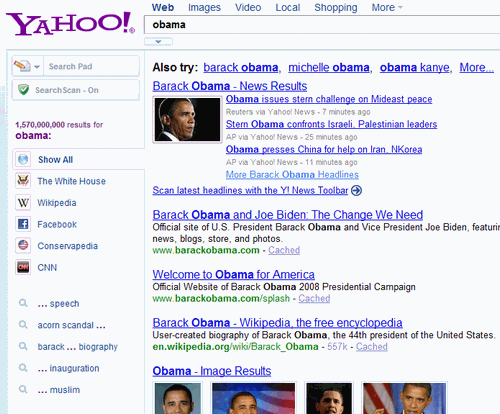The image size is (500, 414).
Task: Click 'barack obama' Also try link
Action: (x=241, y=68)
